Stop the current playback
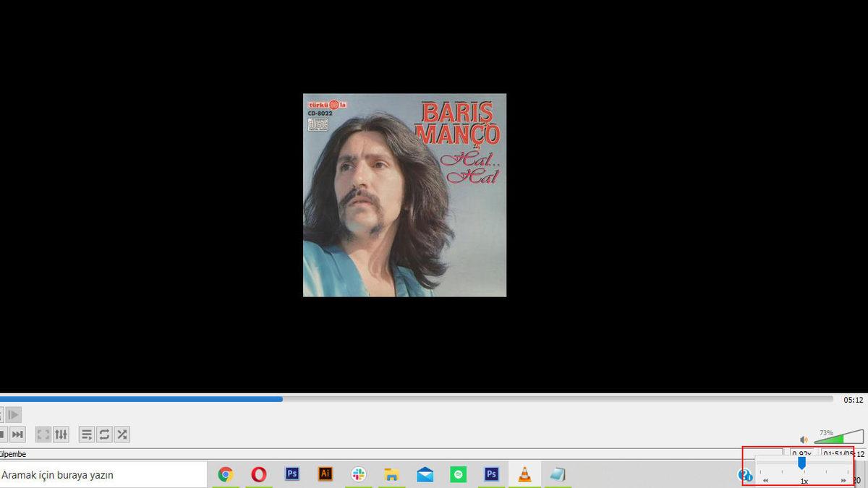This screenshot has height=488, width=868. click(3, 434)
